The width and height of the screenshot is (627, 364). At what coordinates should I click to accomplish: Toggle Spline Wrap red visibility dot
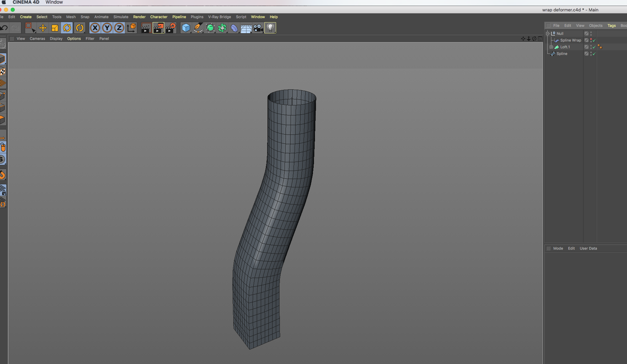[591, 39]
